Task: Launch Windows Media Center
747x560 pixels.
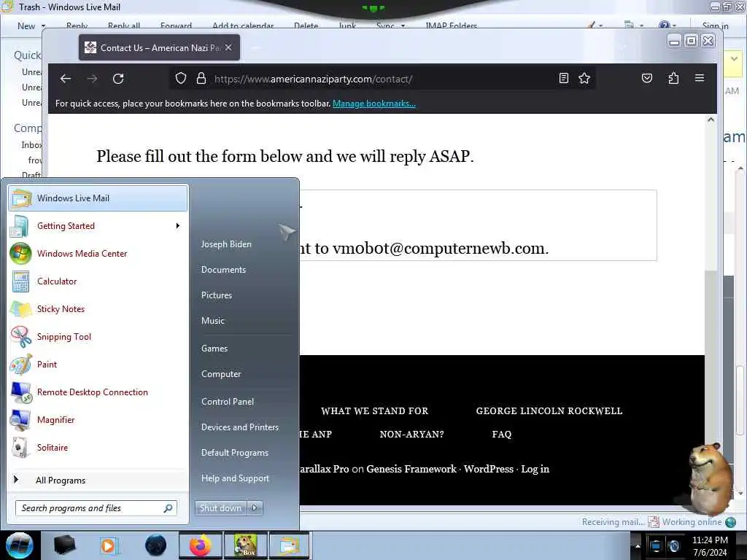Action: pos(98,253)
